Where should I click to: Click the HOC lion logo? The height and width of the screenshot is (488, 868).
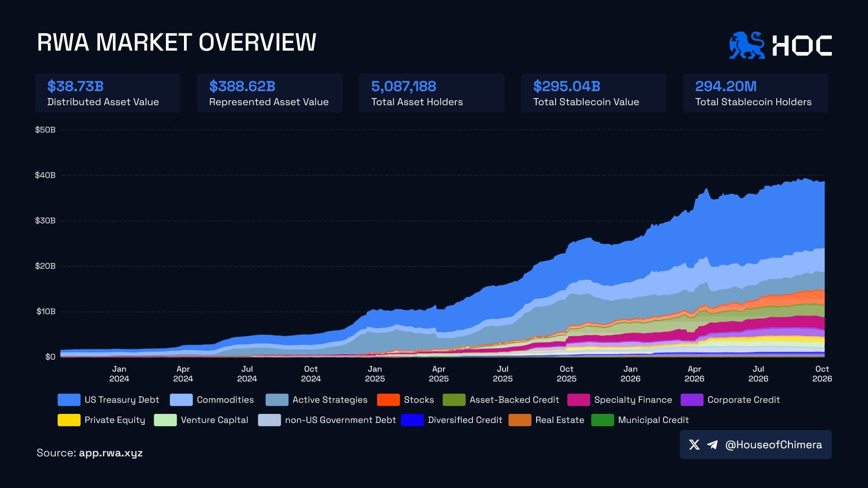click(x=747, y=45)
